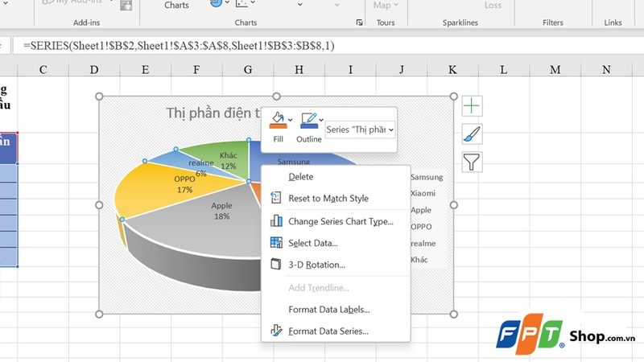Click the Win/Loss sparkline button
Viewport: 644px width, 362px height.
[493, 6]
